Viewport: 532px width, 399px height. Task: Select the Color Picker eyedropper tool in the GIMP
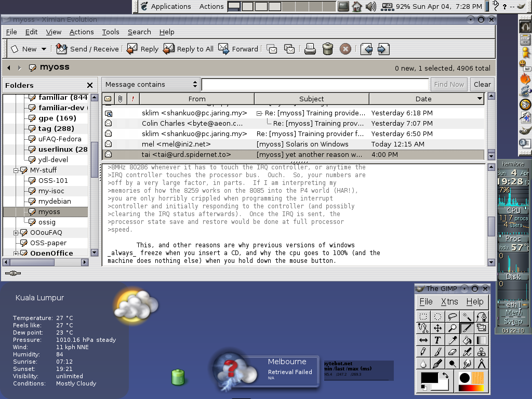tap(453, 340)
